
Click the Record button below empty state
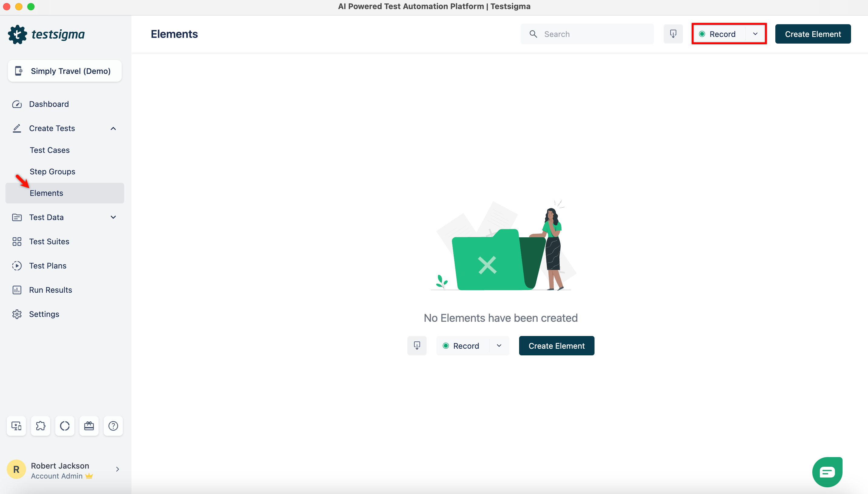point(462,346)
